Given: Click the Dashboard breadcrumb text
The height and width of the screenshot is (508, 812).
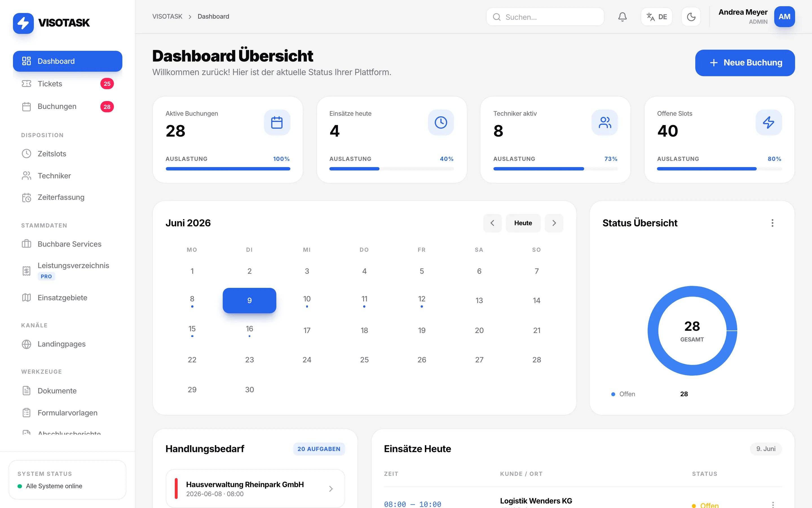Looking at the screenshot, I should point(213,16).
